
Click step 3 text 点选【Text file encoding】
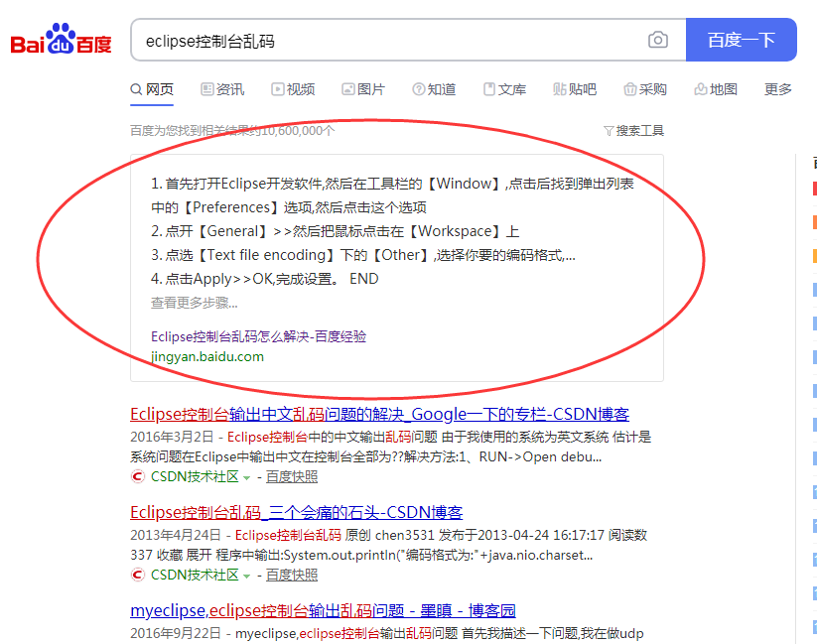[363, 255]
